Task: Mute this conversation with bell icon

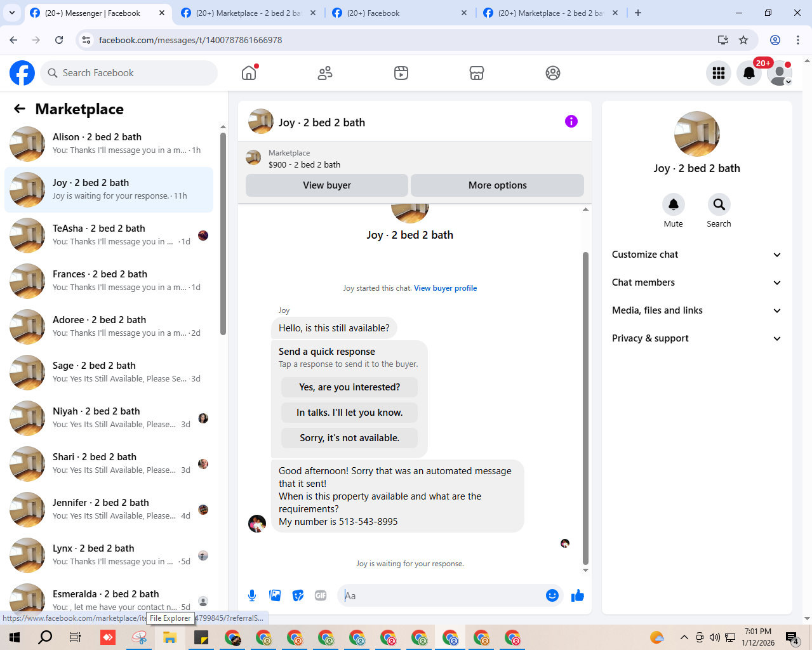Action: 674,204
